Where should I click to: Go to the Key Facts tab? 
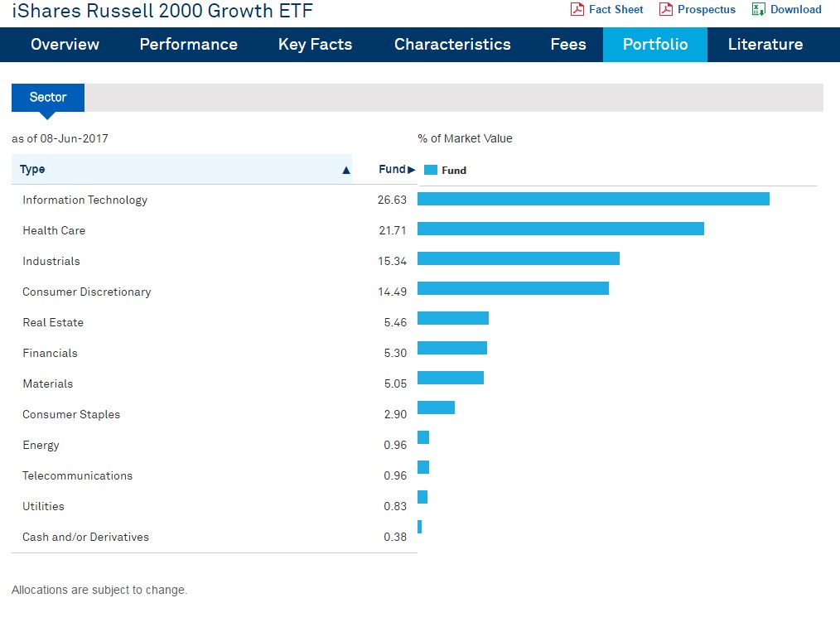315,45
